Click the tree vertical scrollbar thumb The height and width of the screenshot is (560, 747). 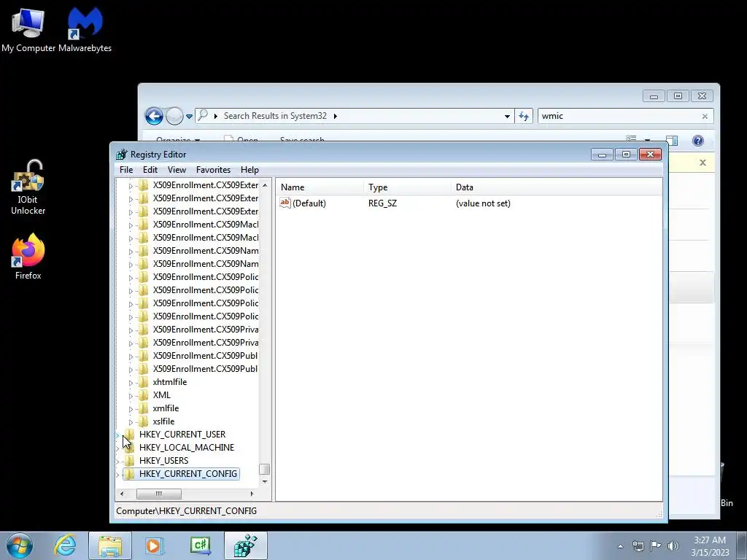264,469
